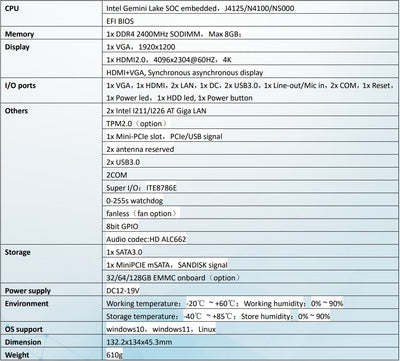
Task: Click the MiniPCIE mSATA SANDISK signal cell
Action: pos(250,265)
